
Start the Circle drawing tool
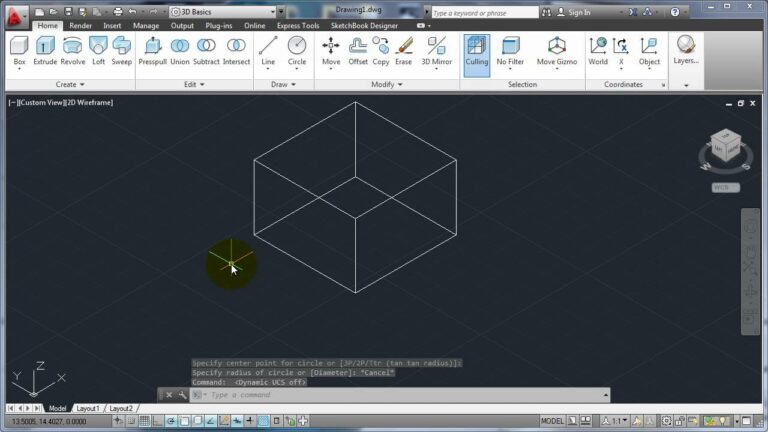point(297,50)
